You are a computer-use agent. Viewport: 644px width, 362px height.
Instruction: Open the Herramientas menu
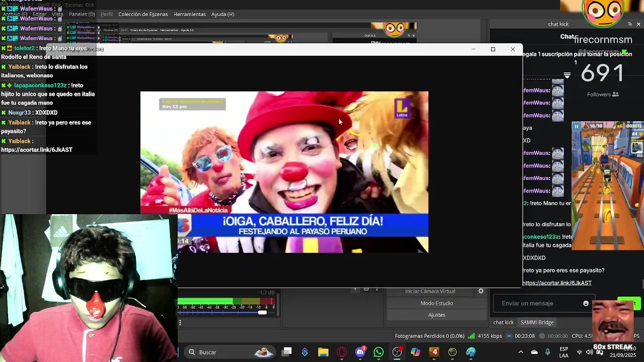pyautogui.click(x=190, y=14)
